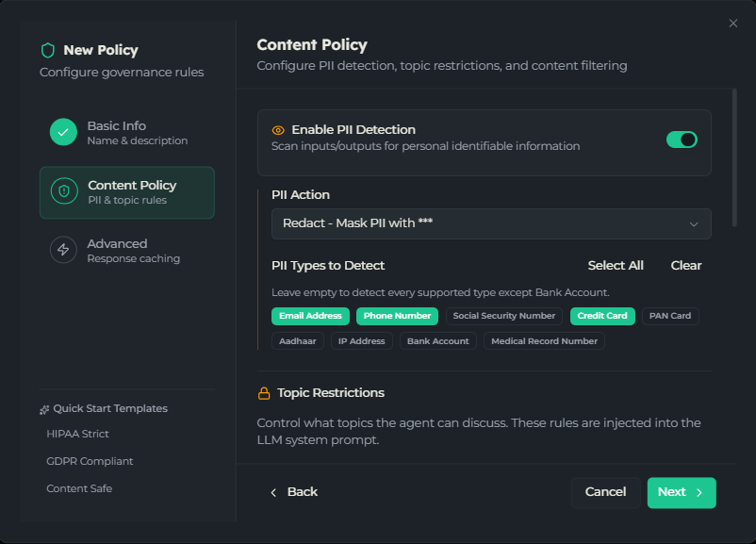This screenshot has height=544, width=756.
Task: Click the shield icon in Content Policy step
Action: 64,191
